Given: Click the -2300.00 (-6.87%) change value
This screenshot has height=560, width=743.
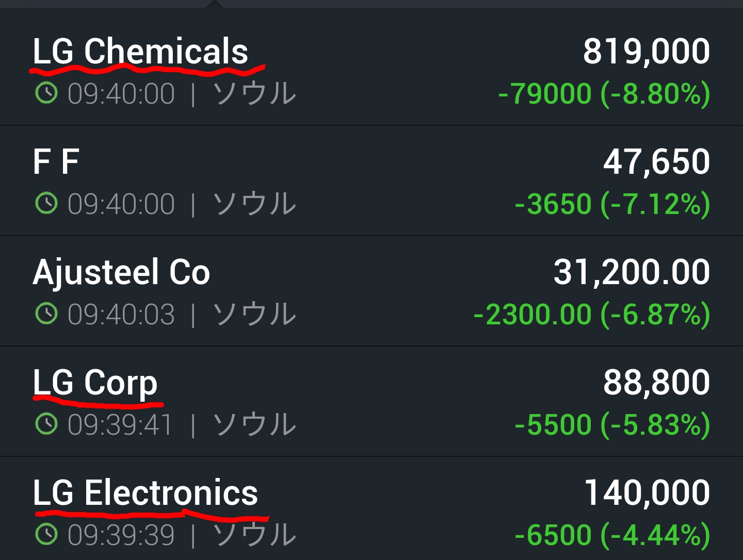Looking at the screenshot, I should (592, 315).
